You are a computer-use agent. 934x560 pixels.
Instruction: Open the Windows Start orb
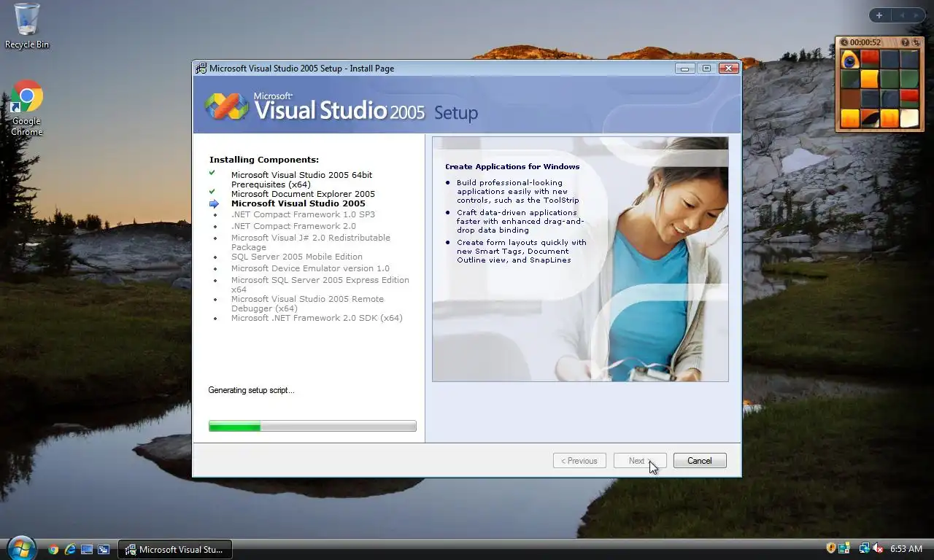[x=21, y=548]
